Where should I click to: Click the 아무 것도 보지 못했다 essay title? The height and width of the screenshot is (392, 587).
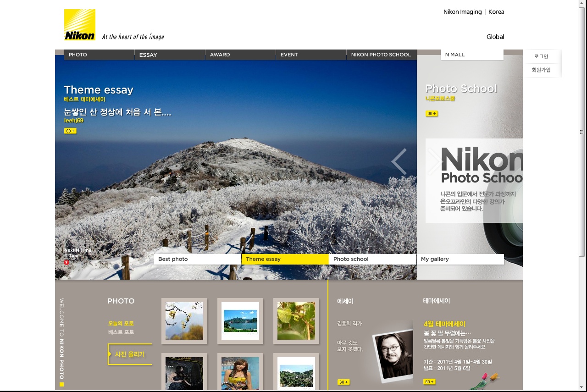click(350, 346)
